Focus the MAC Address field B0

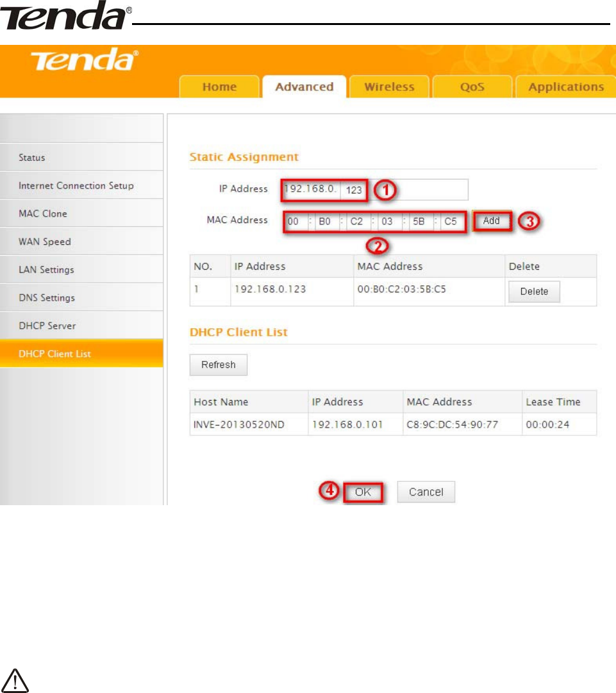coord(327,221)
